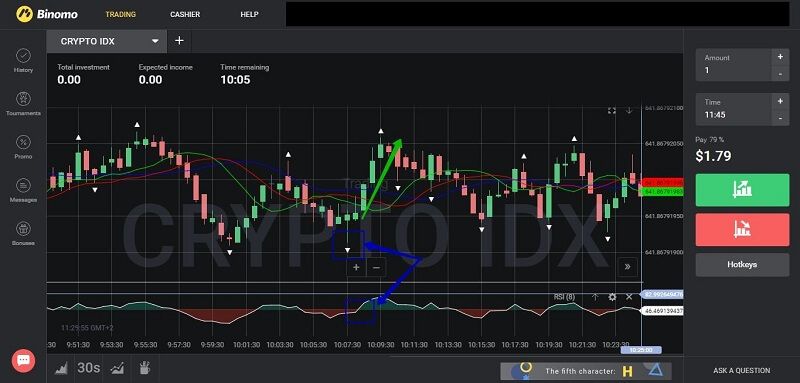Open the live chat bubble
Viewport: 800px width, 383px height.
point(23,360)
